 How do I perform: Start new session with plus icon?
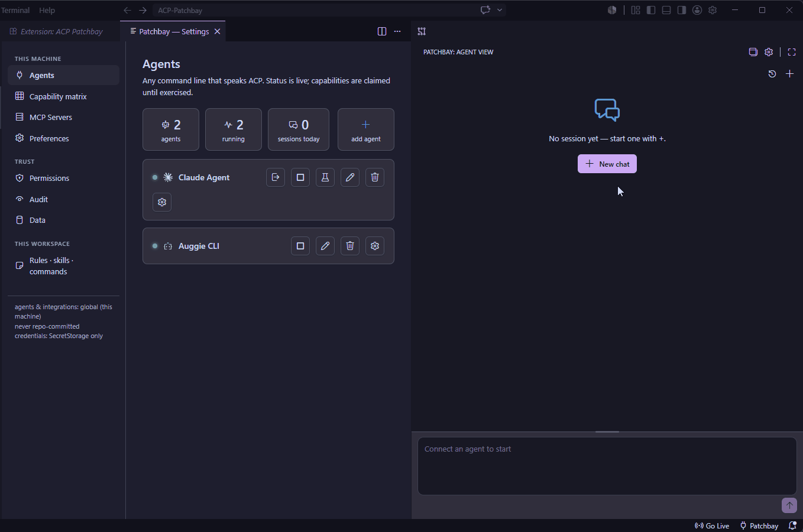pyautogui.click(x=789, y=74)
